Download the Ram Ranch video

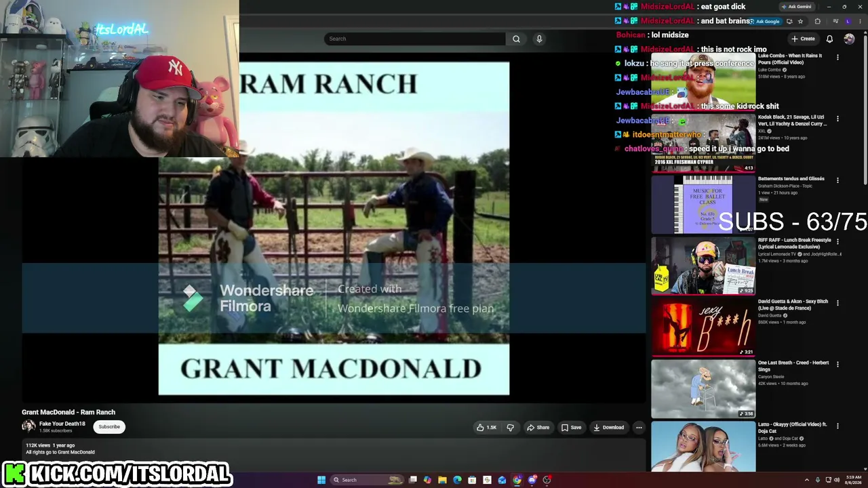click(608, 428)
